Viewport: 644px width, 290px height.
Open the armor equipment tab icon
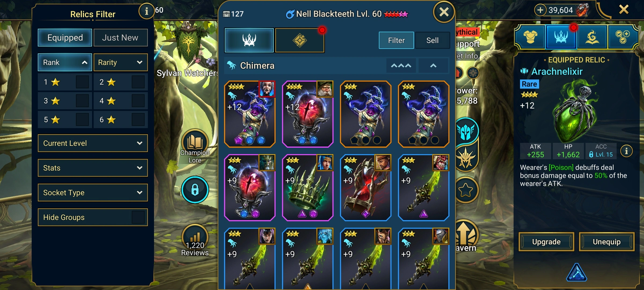coord(530,37)
